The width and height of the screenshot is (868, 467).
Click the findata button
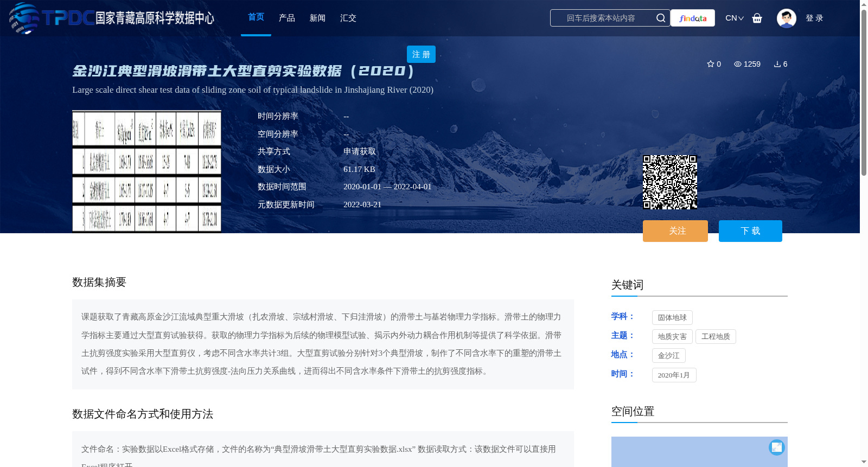click(693, 18)
